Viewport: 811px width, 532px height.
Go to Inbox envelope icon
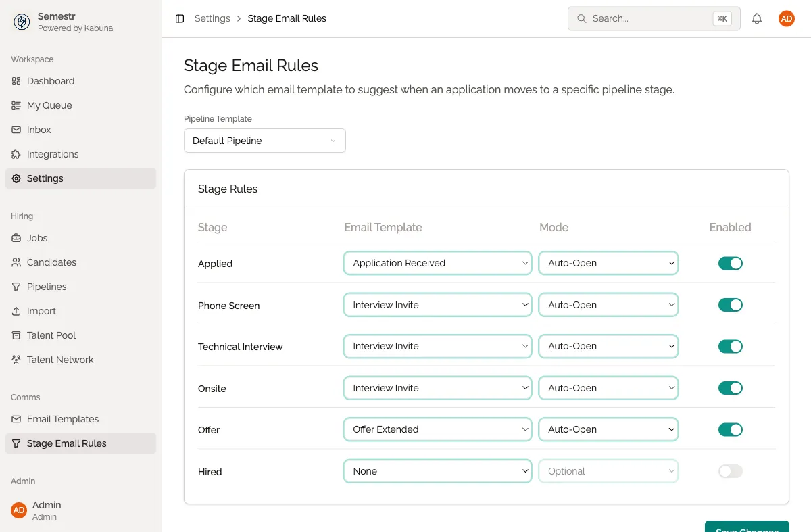click(16, 130)
